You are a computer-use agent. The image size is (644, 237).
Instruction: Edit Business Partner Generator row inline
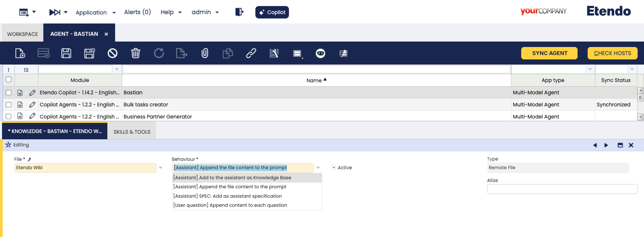pos(32,116)
